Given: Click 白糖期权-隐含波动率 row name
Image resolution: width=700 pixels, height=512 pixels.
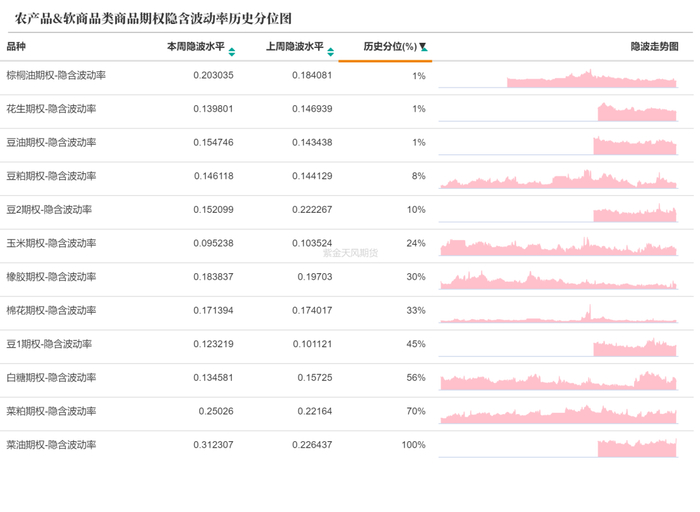Looking at the screenshot, I should pos(52,378).
